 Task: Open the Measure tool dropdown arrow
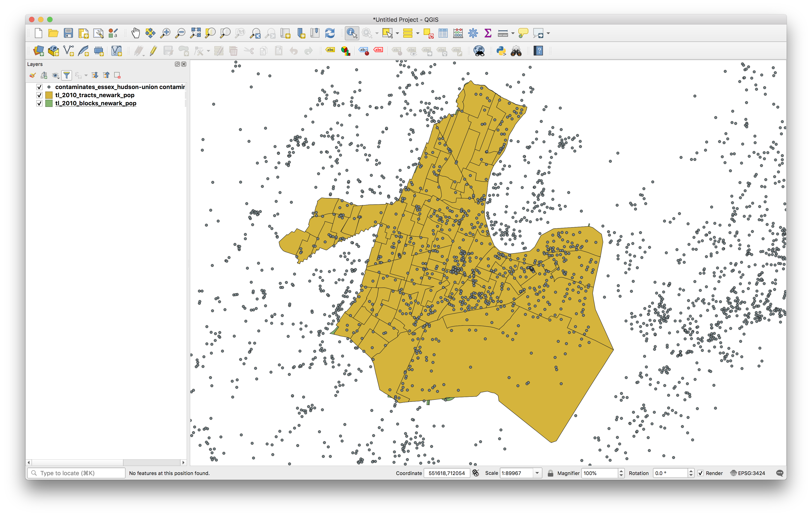(x=513, y=33)
